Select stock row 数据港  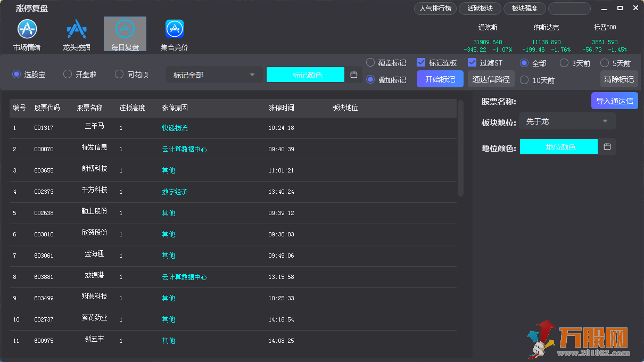pyautogui.click(x=233, y=277)
